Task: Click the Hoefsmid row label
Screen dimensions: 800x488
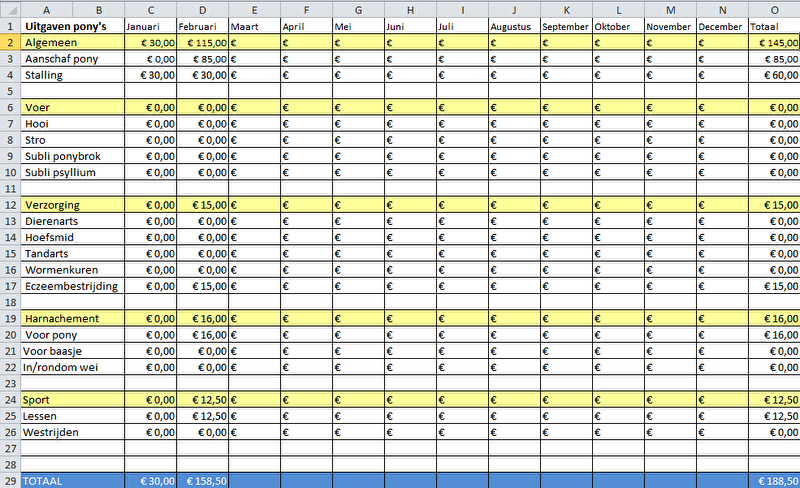Action: (x=49, y=237)
